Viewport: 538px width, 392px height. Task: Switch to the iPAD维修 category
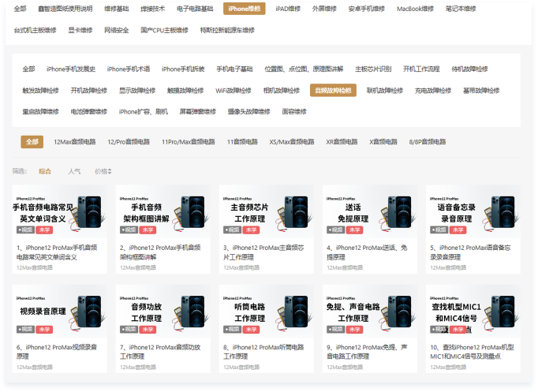(288, 9)
